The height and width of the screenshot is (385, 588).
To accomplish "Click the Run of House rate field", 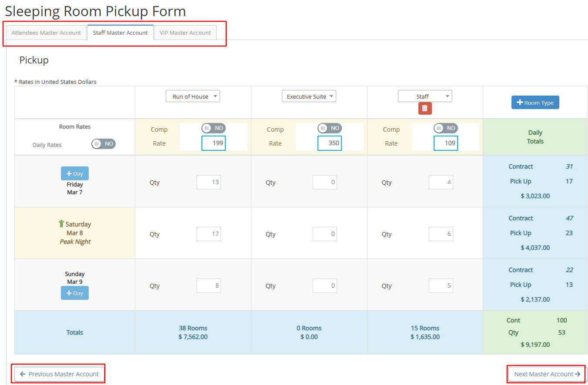I will (x=214, y=143).
